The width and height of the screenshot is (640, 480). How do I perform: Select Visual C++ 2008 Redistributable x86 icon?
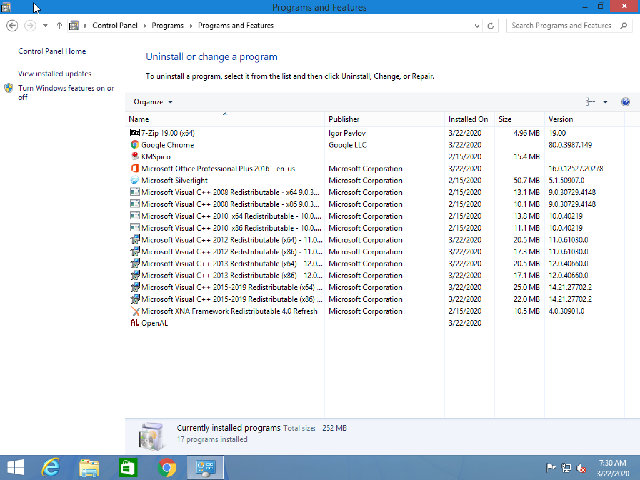[135, 204]
